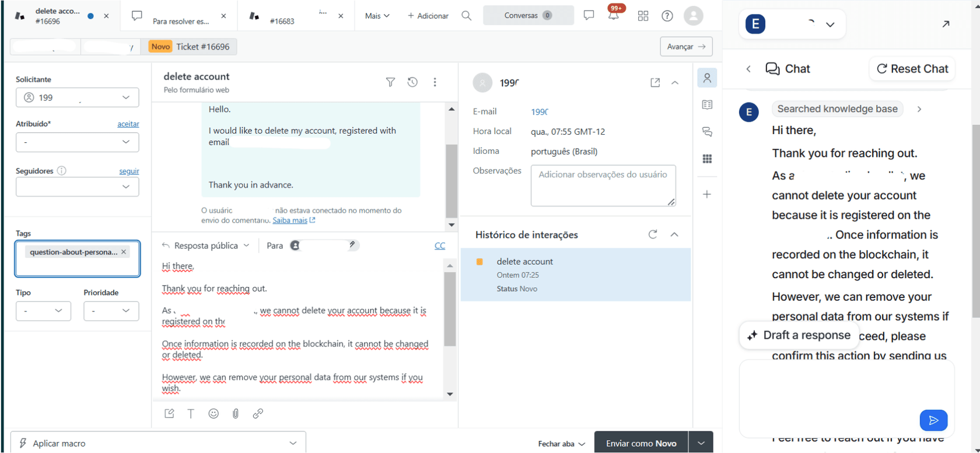This screenshot has width=980, height=453.
Task: Remove the question-about-persona tag
Action: click(124, 252)
